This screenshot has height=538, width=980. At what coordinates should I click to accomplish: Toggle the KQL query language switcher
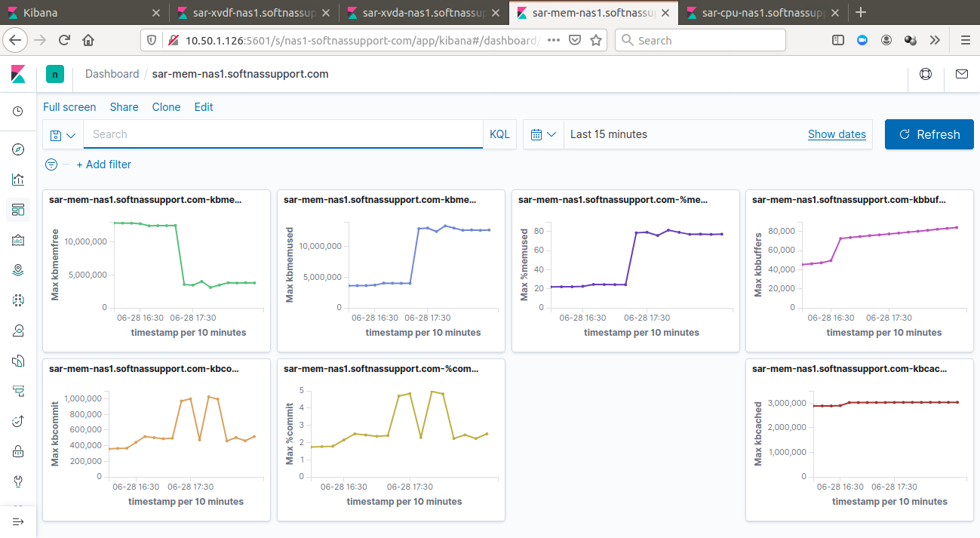(499, 134)
